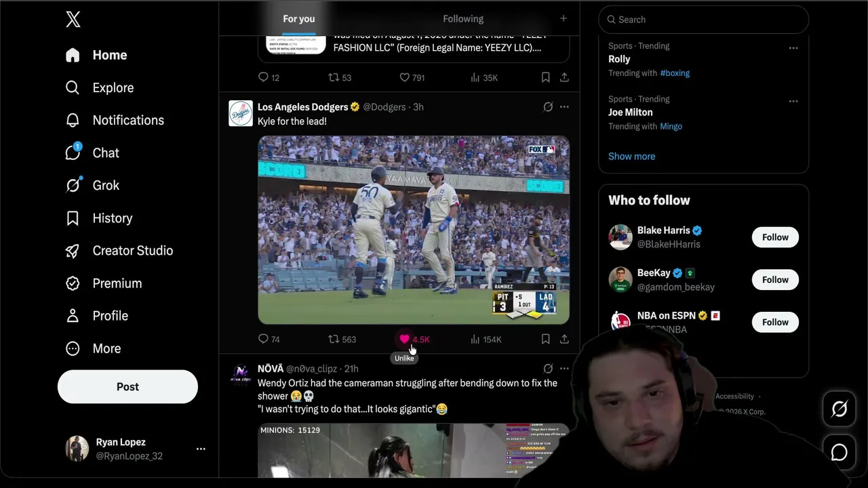Follow BeeKay
The image size is (868, 488).
tap(775, 280)
